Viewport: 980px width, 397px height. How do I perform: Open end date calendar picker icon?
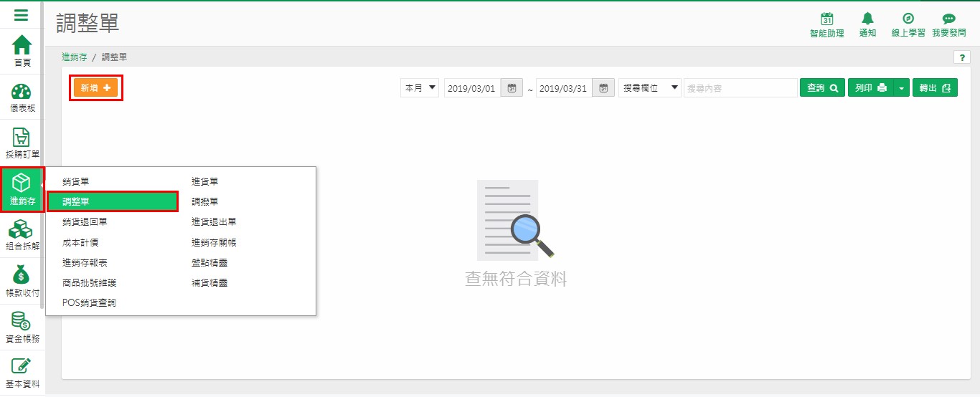[x=603, y=88]
